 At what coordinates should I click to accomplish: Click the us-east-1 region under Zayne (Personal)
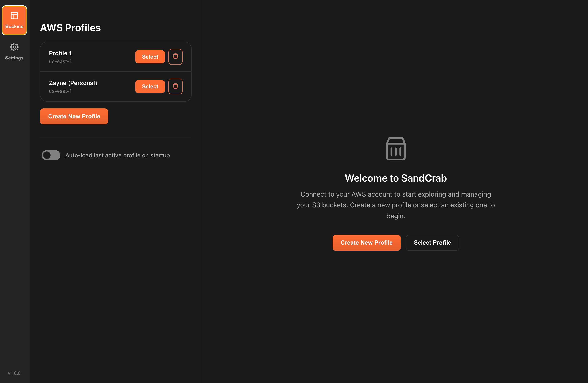click(60, 91)
